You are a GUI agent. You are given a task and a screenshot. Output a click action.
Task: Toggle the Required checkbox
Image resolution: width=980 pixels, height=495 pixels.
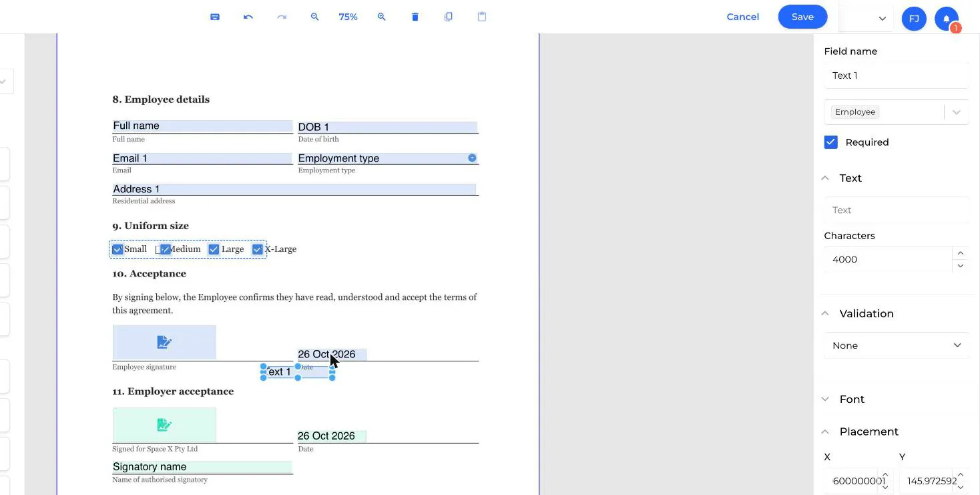830,142
